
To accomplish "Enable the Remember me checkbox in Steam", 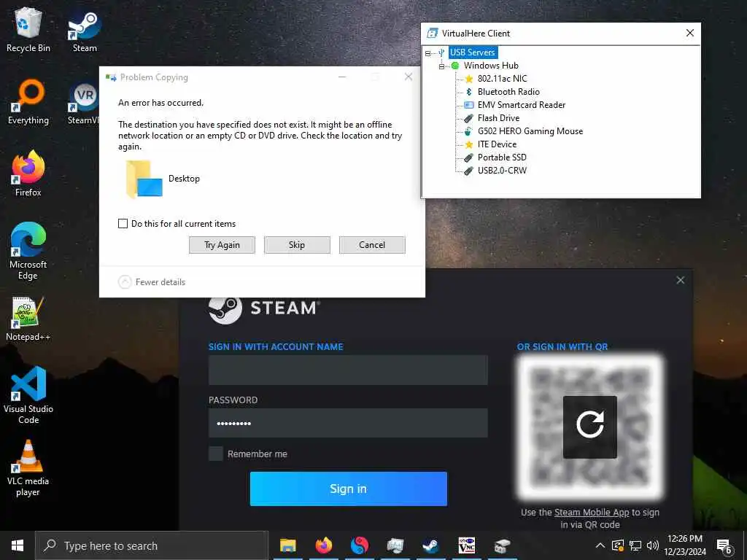I will [216, 454].
